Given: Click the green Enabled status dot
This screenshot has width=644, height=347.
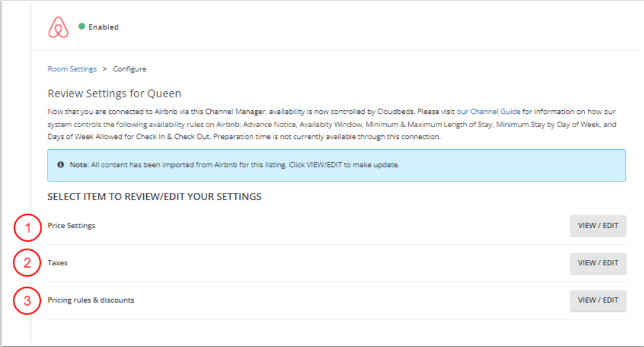Looking at the screenshot, I should (x=82, y=26).
